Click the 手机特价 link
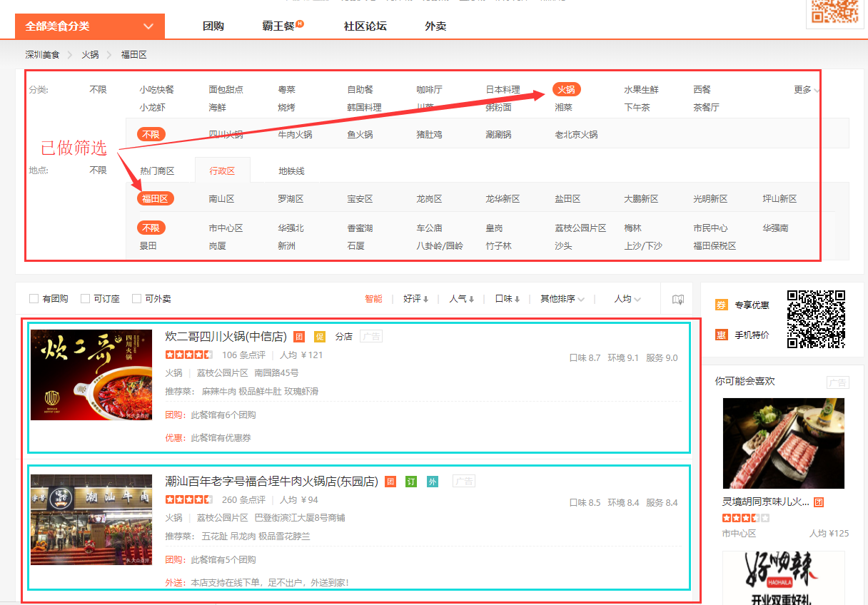Screen dimensions: 868x605 pyautogui.click(x=752, y=335)
